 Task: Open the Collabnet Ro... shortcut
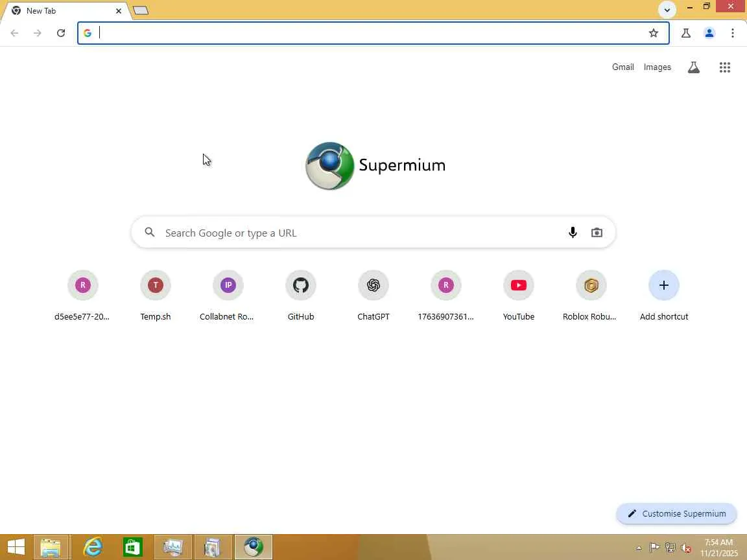(x=228, y=296)
